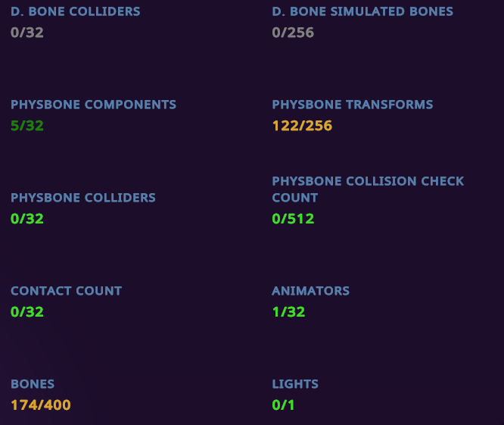Click the PhysBone Colliders label
504x425 pixels.
click(82, 198)
